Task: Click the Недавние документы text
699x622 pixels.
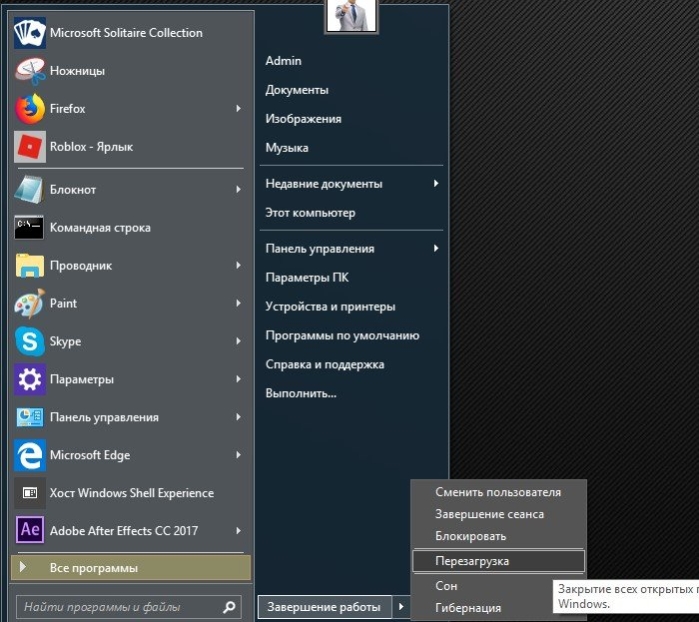Action: [324, 184]
